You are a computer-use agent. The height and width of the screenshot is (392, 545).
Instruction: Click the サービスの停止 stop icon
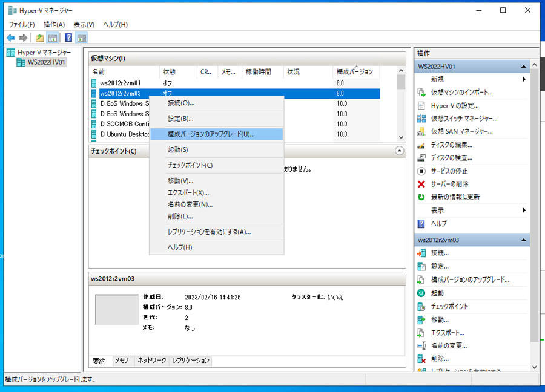tap(421, 171)
